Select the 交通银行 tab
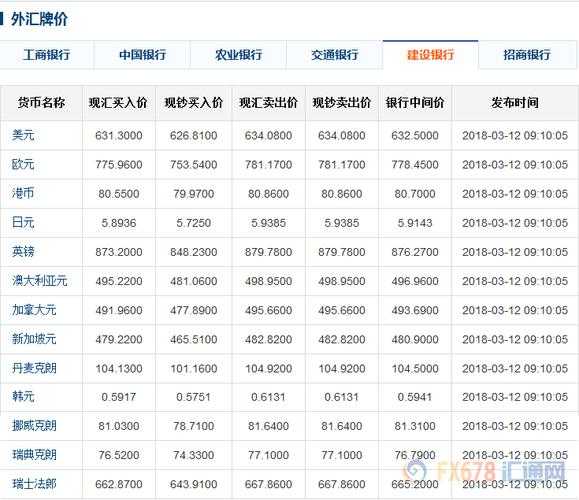Screen dimensions: 579x500 point(335,55)
